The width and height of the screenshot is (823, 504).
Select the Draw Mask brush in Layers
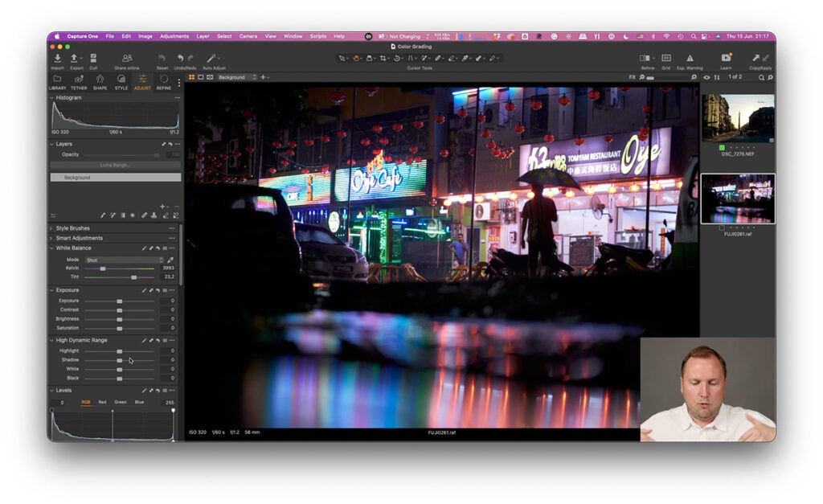pos(103,215)
